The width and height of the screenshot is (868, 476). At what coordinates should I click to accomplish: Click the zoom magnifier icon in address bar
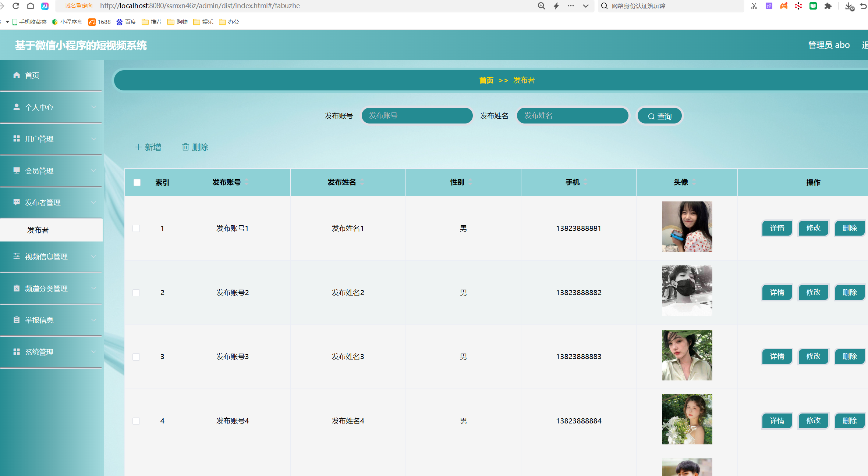(541, 6)
